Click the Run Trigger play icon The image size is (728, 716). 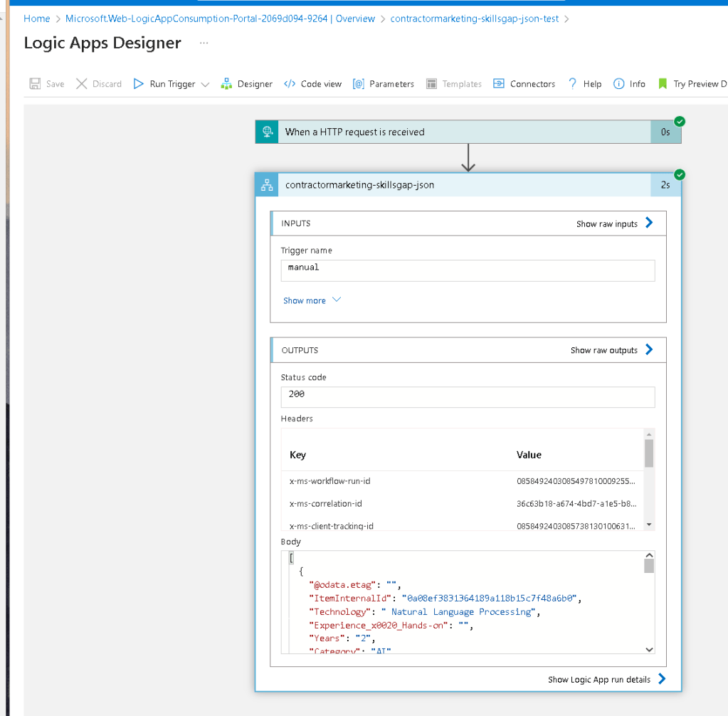tap(138, 83)
